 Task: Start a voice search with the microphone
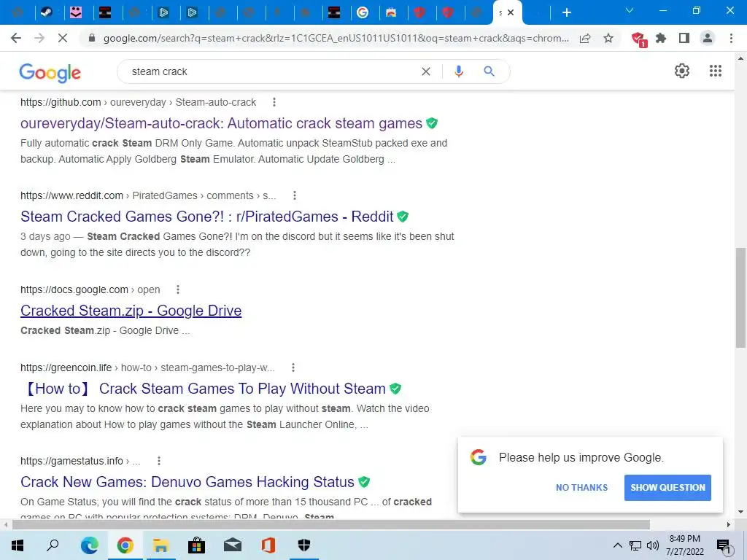tap(458, 71)
